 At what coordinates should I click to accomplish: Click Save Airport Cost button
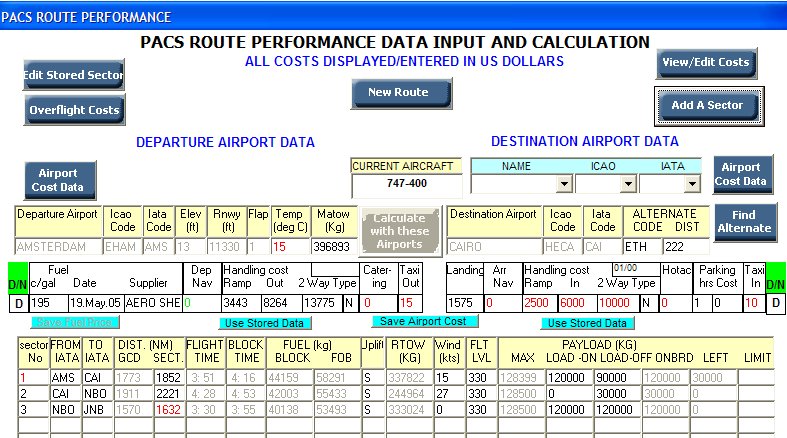click(424, 321)
